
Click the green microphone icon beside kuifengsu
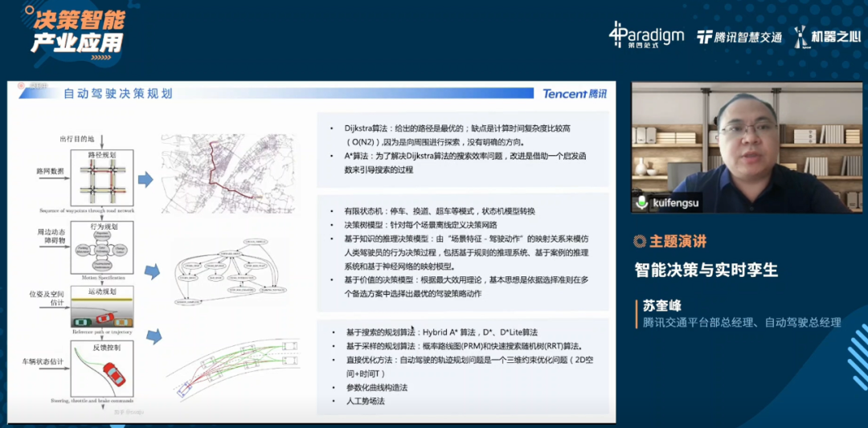[641, 203]
